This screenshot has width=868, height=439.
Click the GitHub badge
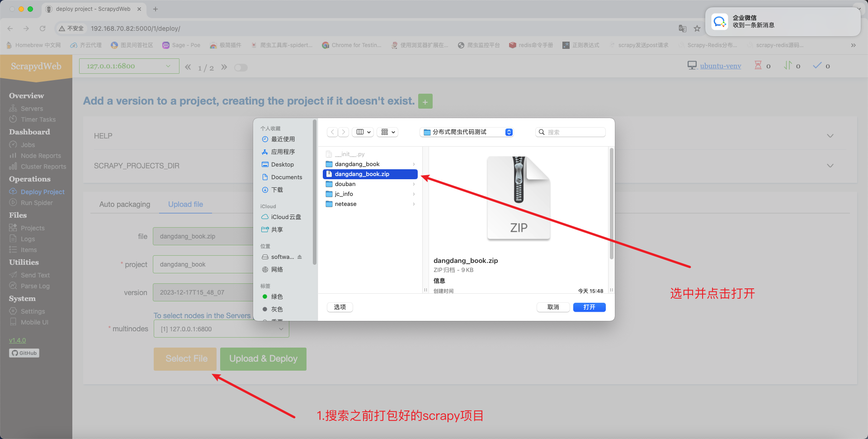[x=24, y=353]
